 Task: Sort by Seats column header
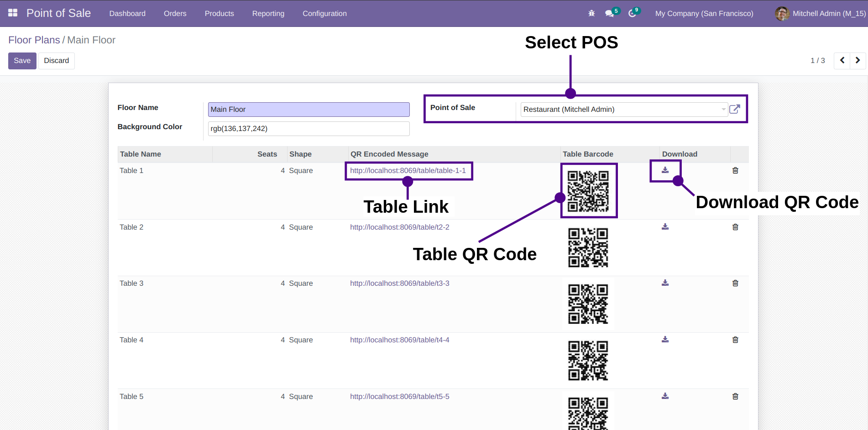pos(249,154)
